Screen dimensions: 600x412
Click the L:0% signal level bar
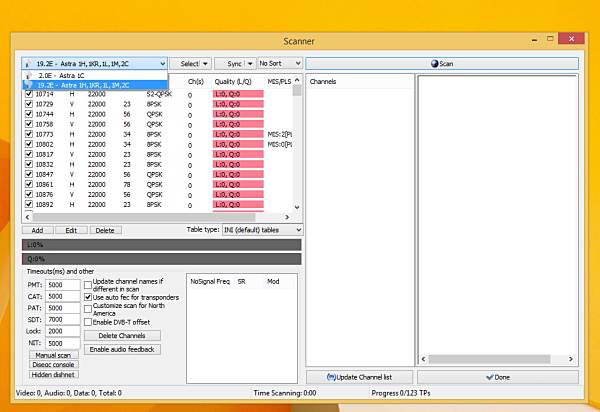[x=161, y=245]
